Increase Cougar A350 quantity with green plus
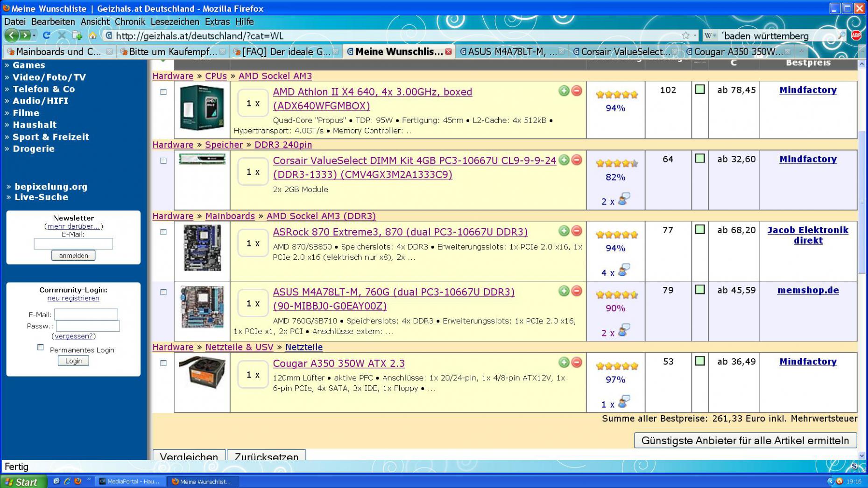The height and width of the screenshot is (488, 868). click(564, 363)
